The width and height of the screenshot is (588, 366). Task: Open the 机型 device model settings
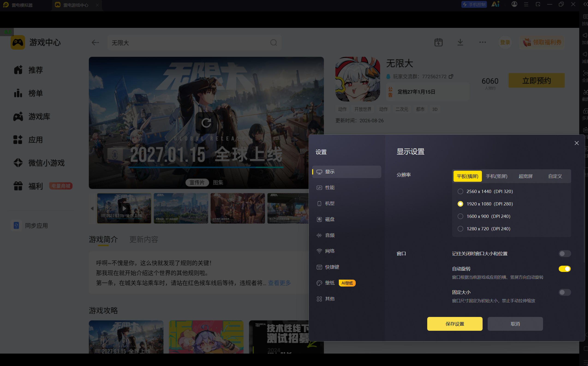347,203
